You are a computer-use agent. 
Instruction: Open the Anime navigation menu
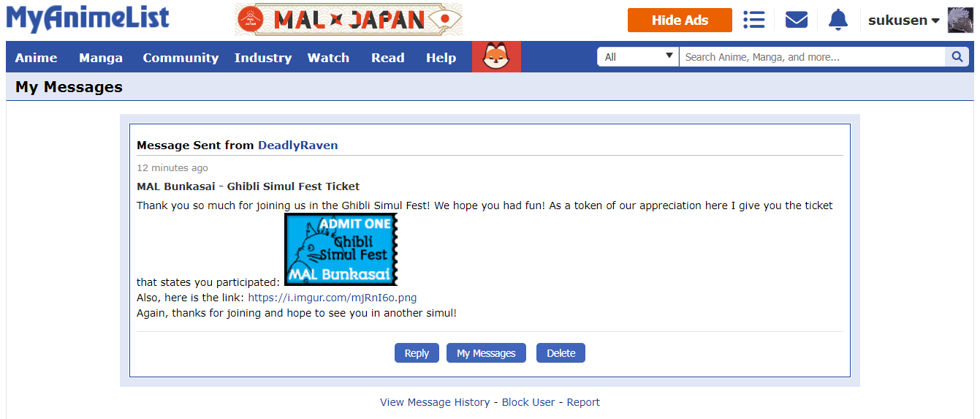(36, 58)
